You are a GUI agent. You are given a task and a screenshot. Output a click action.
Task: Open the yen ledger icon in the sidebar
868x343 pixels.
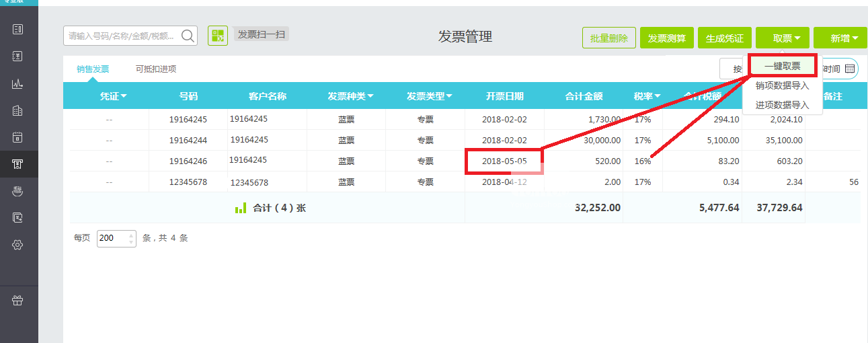coord(18,56)
